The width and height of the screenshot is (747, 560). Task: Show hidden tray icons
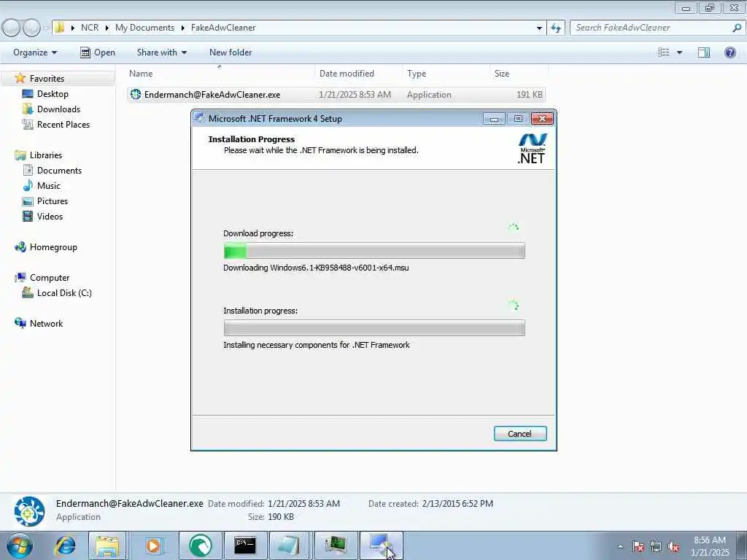[620, 547]
